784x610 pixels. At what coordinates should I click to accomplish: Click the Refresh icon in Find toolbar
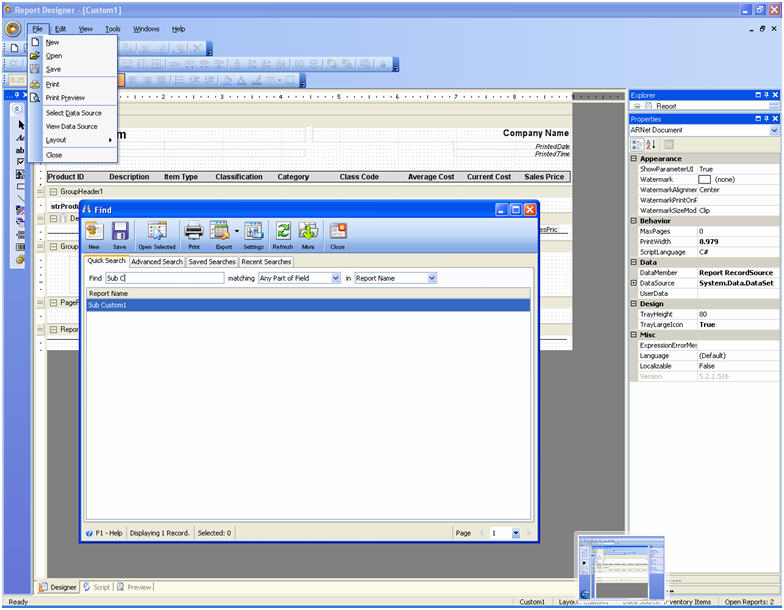coord(283,234)
